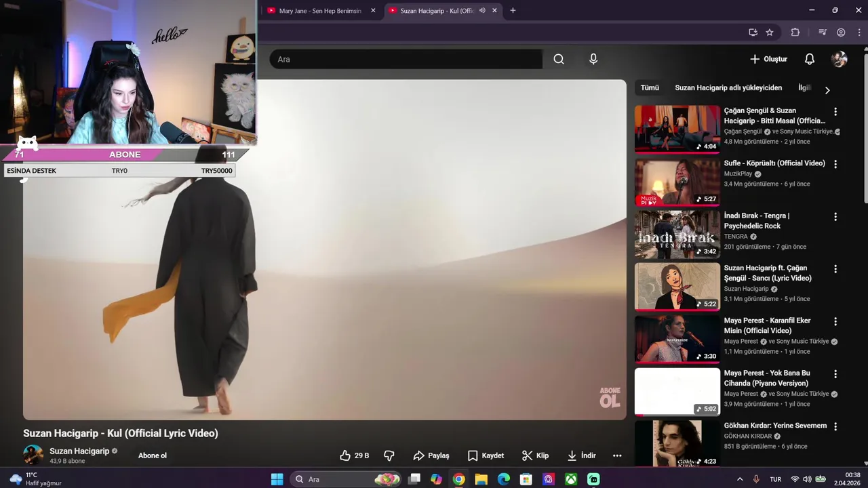Mute the Suzan Hacigarip tab audio icon
This screenshot has height=488, width=868.
(x=482, y=11)
